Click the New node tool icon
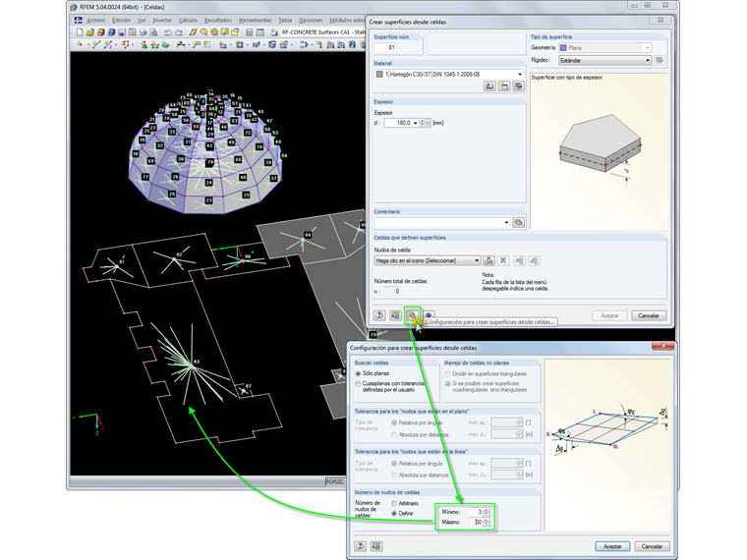The height and width of the screenshot is (560, 747). 80,45
